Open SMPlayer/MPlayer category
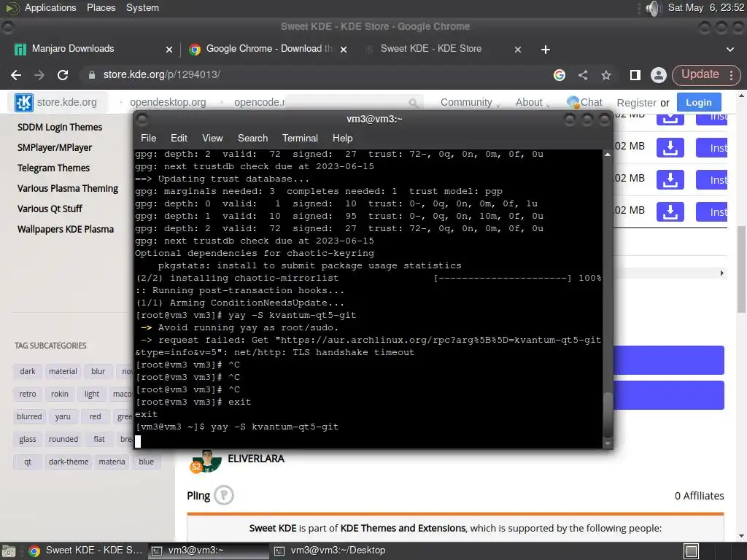Image resolution: width=747 pixels, height=560 pixels. point(54,147)
